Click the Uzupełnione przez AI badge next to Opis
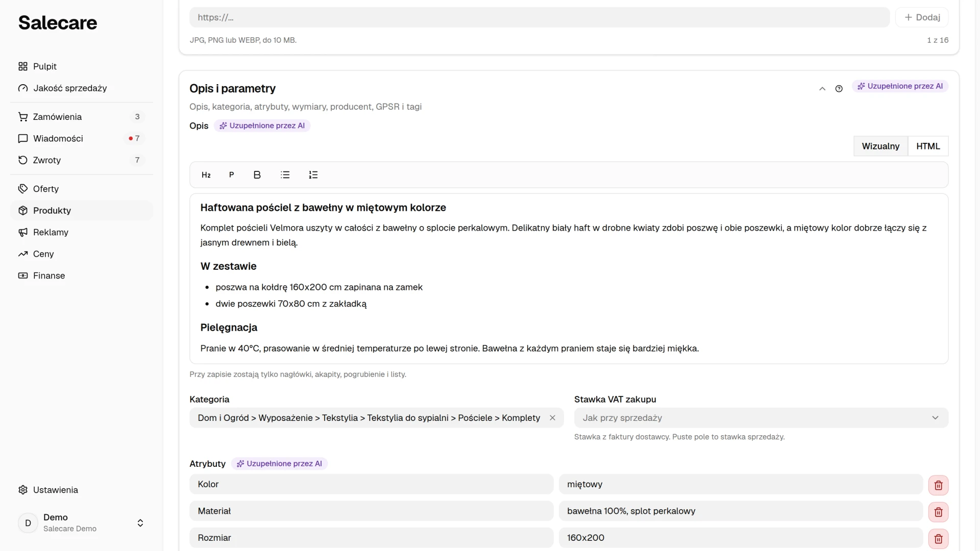The width and height of the screenshot is (980, 551). (x=262, y=126)
